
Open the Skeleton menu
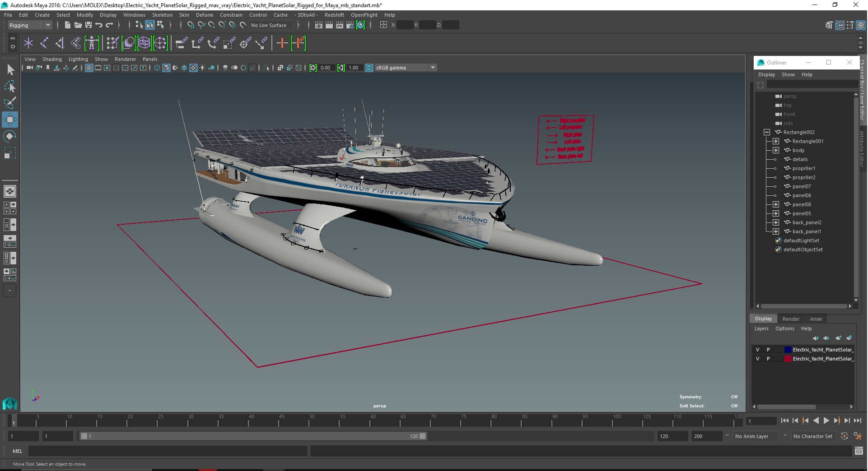coord(162,15)
